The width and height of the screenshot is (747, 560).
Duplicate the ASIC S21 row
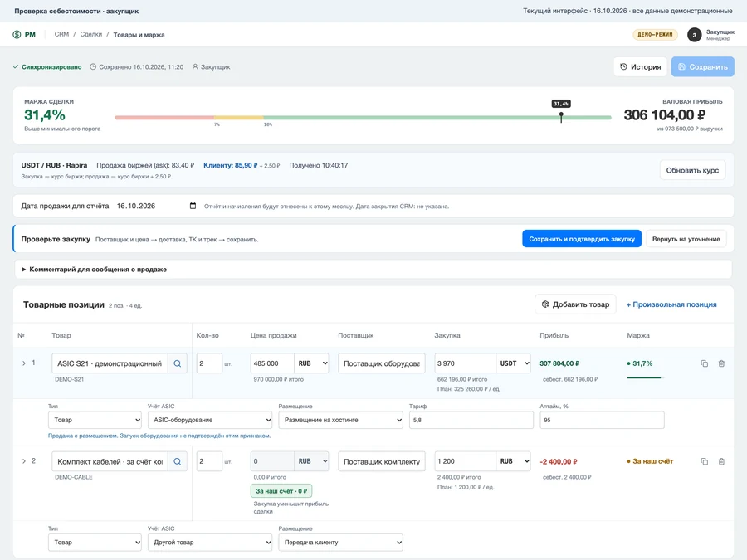coord(704,363)
